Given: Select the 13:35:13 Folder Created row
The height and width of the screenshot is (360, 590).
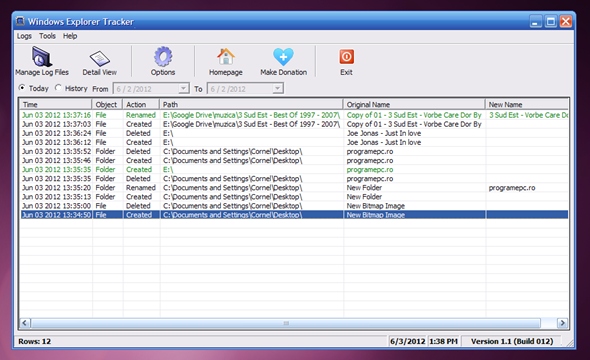Looking at the screenshot, I should [x=294, y=196].
